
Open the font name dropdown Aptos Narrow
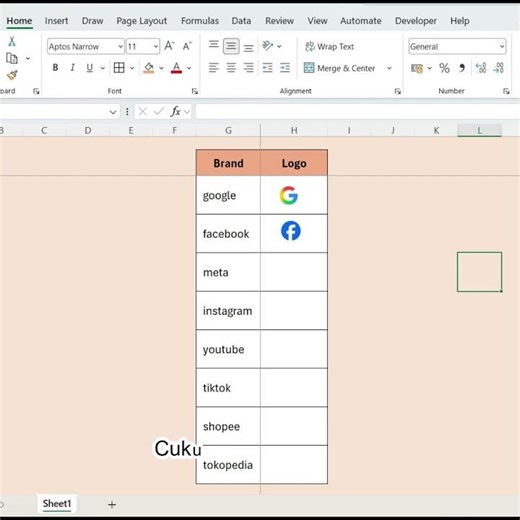[x=120, y=46]
